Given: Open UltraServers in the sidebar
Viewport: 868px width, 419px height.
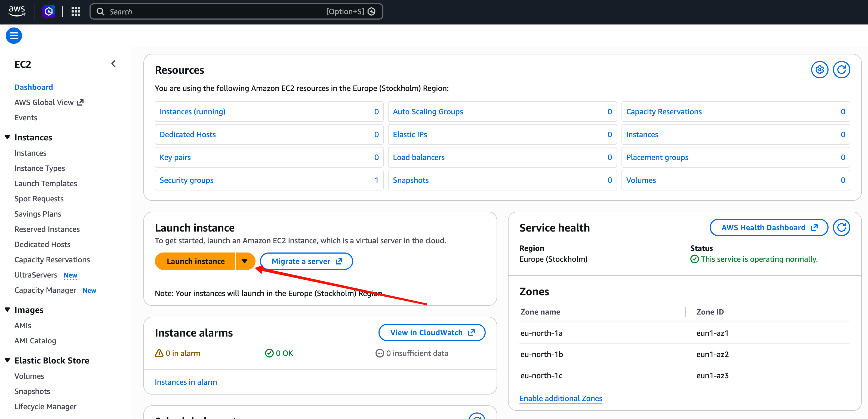Looking at the screenshot, I should coord(36,275).
